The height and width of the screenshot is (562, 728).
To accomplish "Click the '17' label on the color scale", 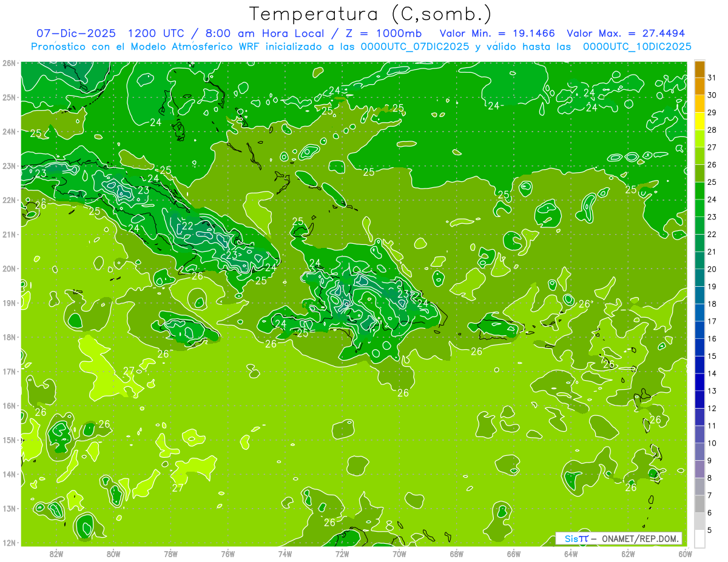I will coord(712,321).
